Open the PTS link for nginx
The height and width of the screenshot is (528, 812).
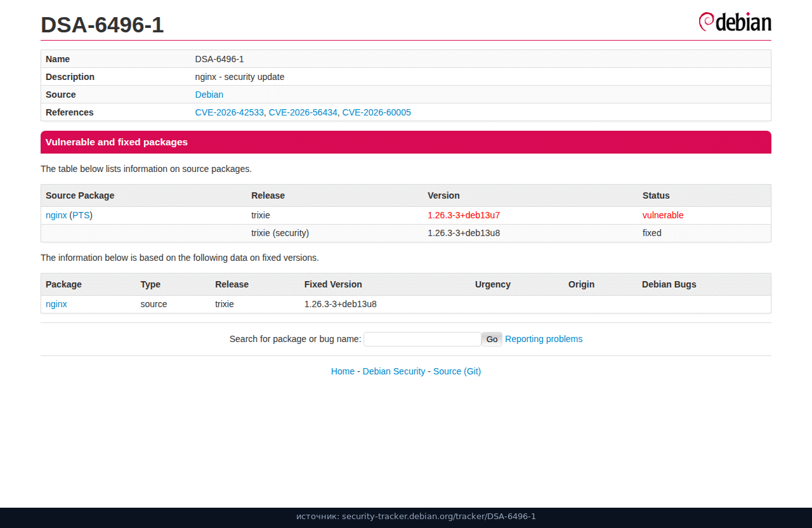tap(81, 215)
